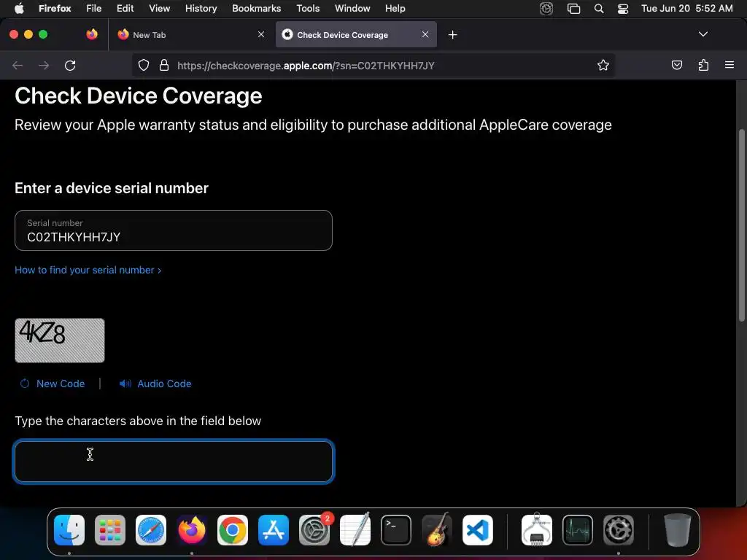This screenshot has height=560, width=747.
Task: Launch Terminal from the Dock
Action: point(396,530)
